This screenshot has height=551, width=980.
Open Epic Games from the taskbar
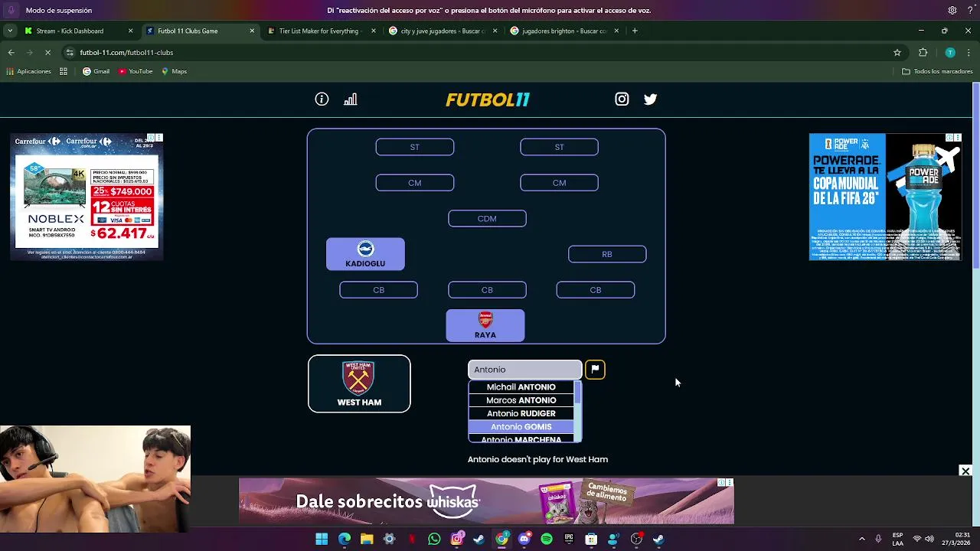(569, 540)
